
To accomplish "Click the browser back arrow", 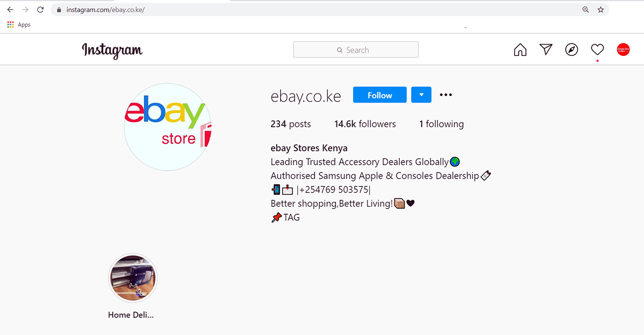I will 10,10.
